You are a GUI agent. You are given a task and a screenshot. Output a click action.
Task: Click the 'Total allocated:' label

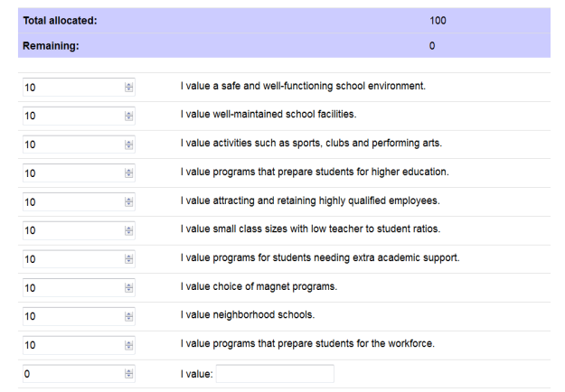point(60,21)
